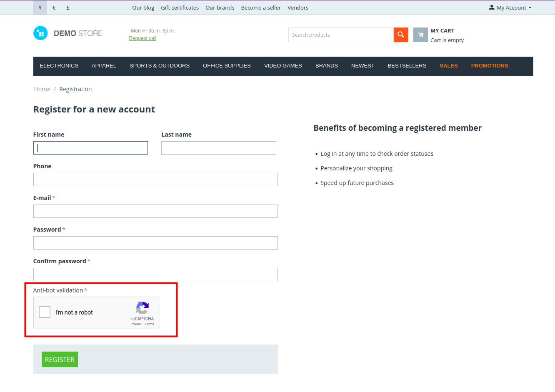Open Office Supplies category
The image size is (555, 392).
coord(227,66)
